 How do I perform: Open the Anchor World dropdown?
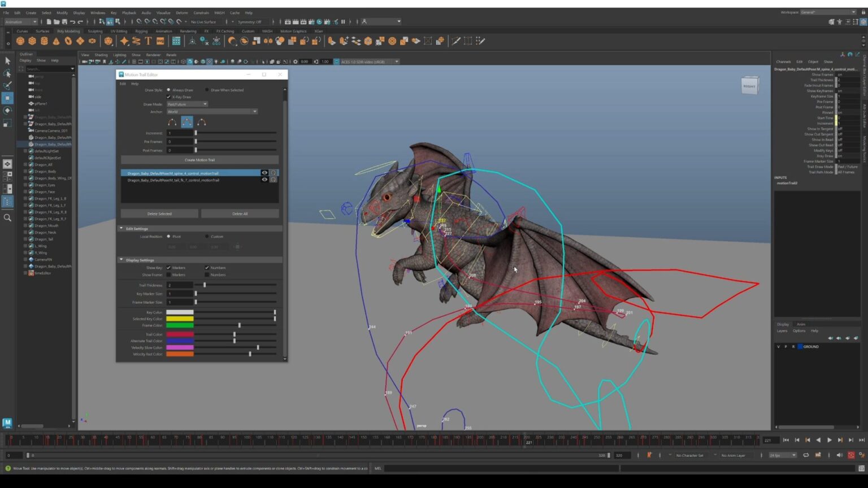[212, 111]
